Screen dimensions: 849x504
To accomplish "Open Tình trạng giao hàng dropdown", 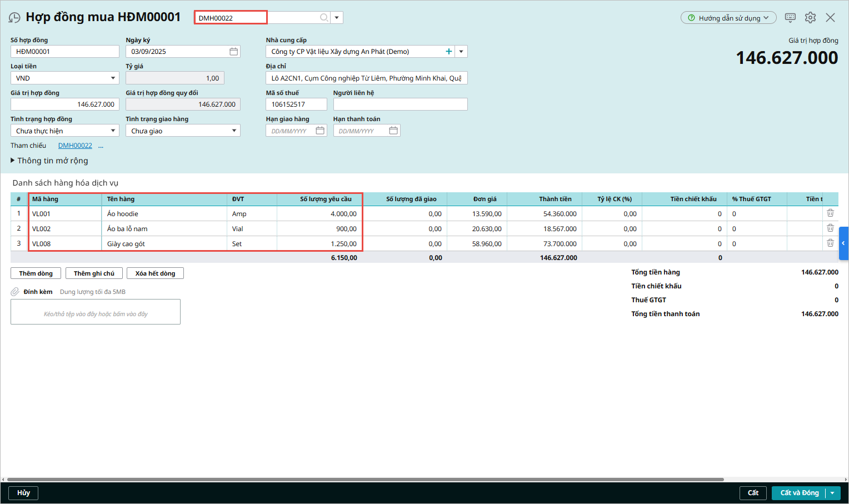I will click(x=234, y=131).
